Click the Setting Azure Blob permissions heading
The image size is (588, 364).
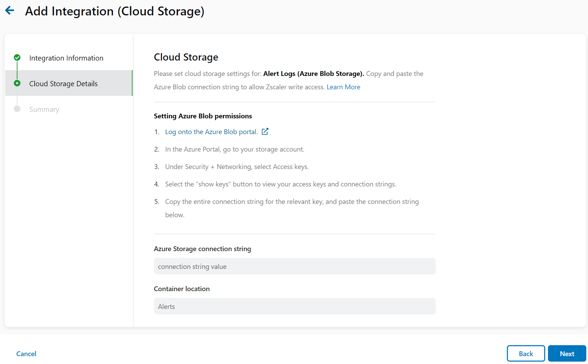[203, 116]
